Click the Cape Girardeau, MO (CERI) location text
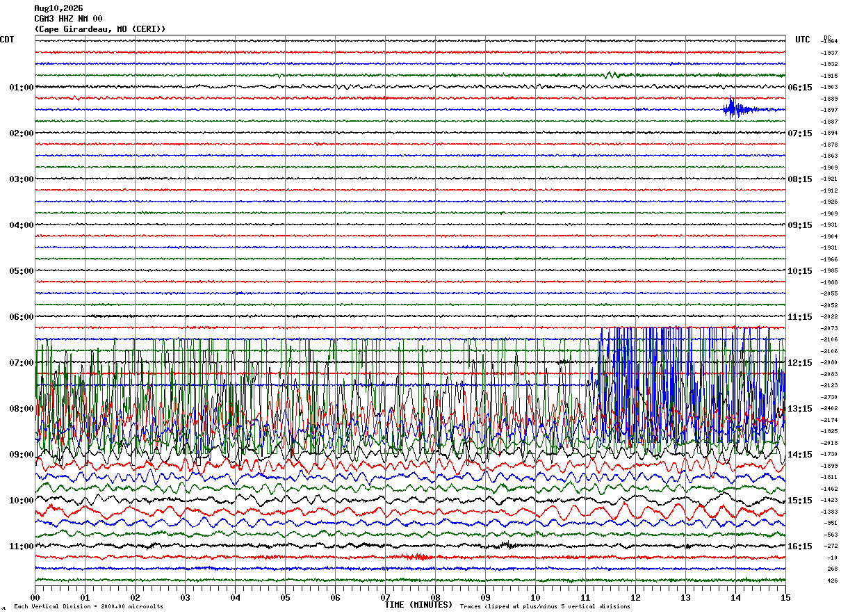The image size is (841, 616). click(100, 29)
